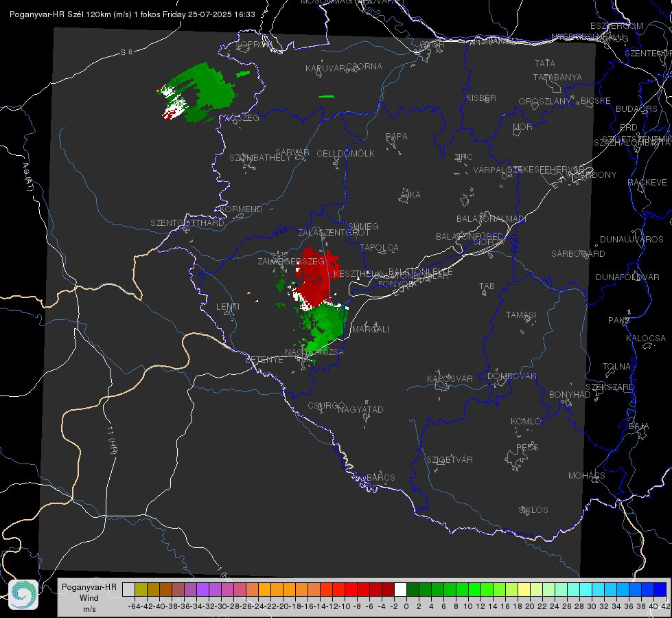Click the ZIRC city label
This screenshot has width=672, height=618.
(x=463, y=157)
